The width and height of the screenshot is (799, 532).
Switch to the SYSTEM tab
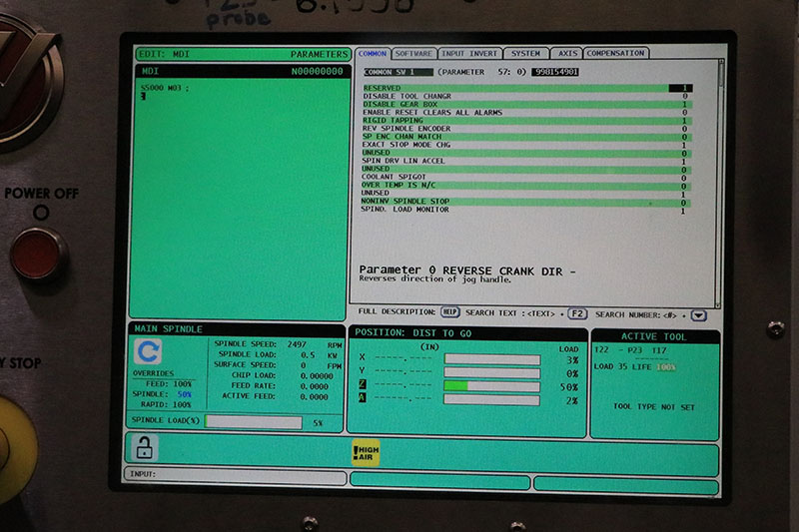[526, 54]
